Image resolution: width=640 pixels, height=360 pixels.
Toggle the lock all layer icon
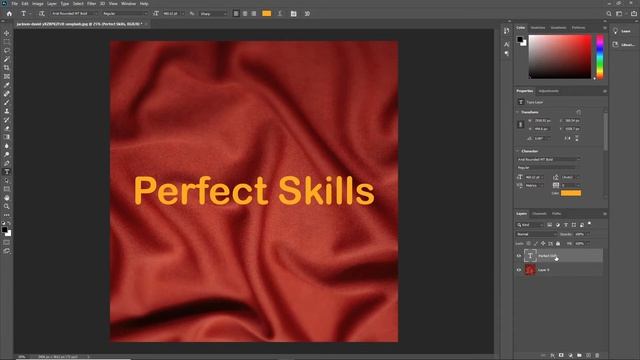click(558, 244)
